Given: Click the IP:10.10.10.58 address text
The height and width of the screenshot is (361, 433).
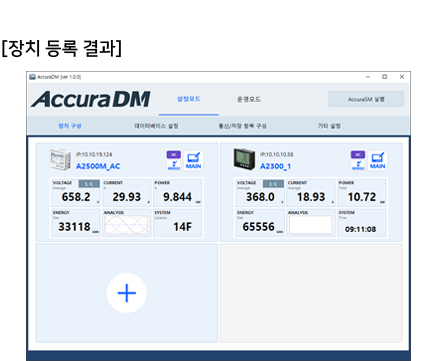Looking at the screenshot, I should (x=277, y=154).
